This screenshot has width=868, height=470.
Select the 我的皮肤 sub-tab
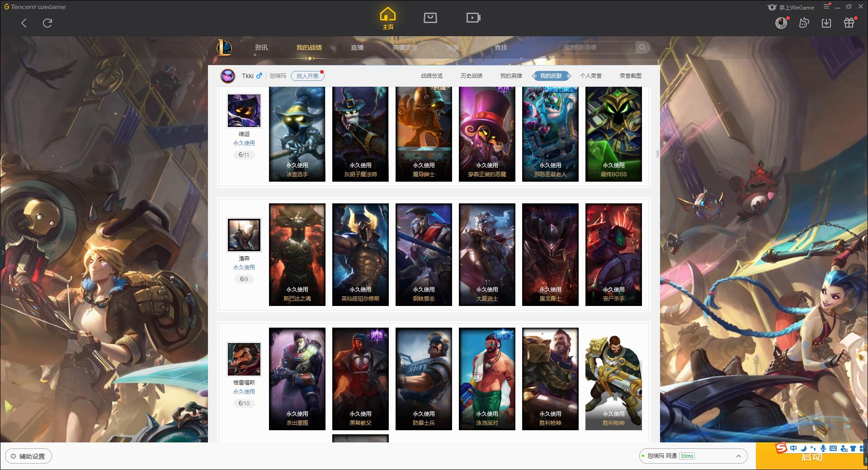click(x=551, y=76)
